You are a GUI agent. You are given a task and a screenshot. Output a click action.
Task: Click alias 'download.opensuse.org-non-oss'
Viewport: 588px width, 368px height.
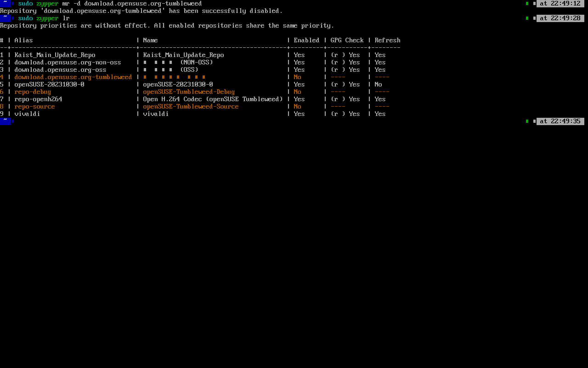tap(68, 63)
